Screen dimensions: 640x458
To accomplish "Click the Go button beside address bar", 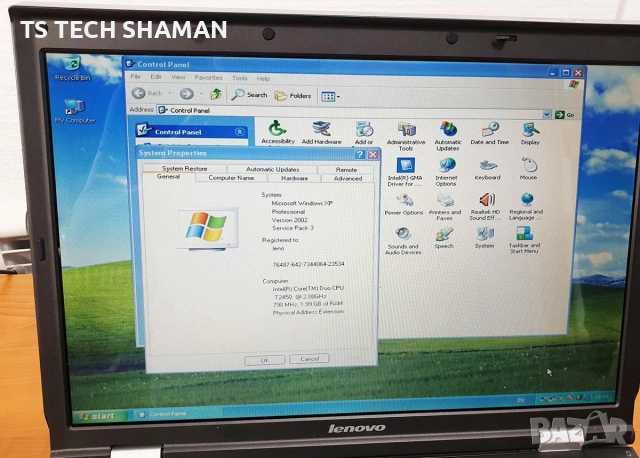I will (x=565, y=115).
